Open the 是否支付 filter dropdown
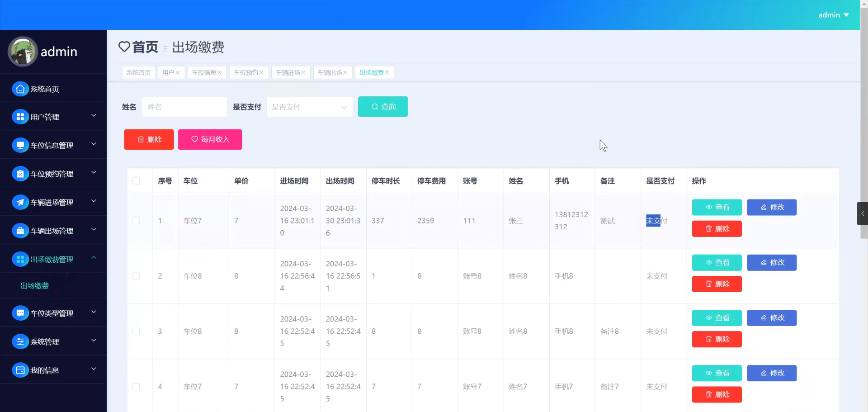Viewport: 868px width, 412px height. 310,107
